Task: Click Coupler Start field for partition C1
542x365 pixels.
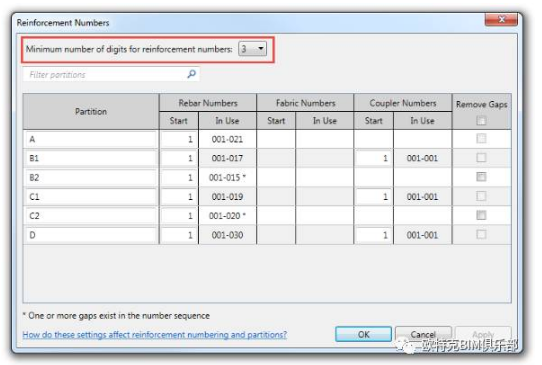Action: 374,197
